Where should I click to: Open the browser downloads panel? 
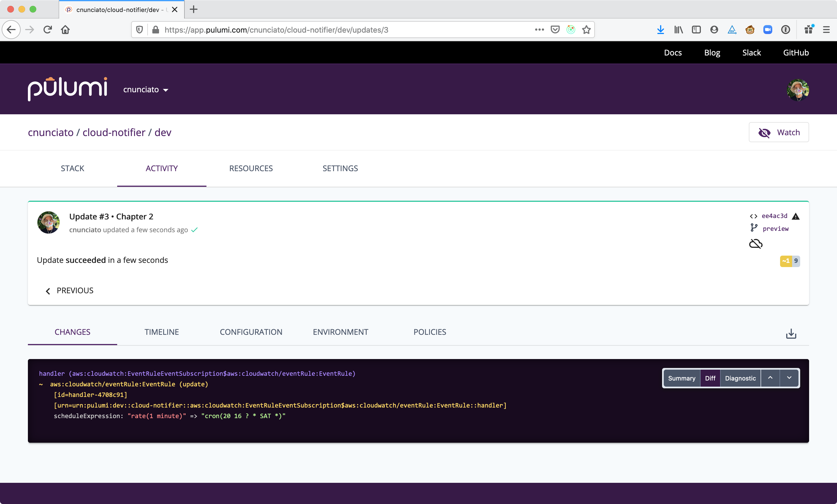(x=660, y=30)
